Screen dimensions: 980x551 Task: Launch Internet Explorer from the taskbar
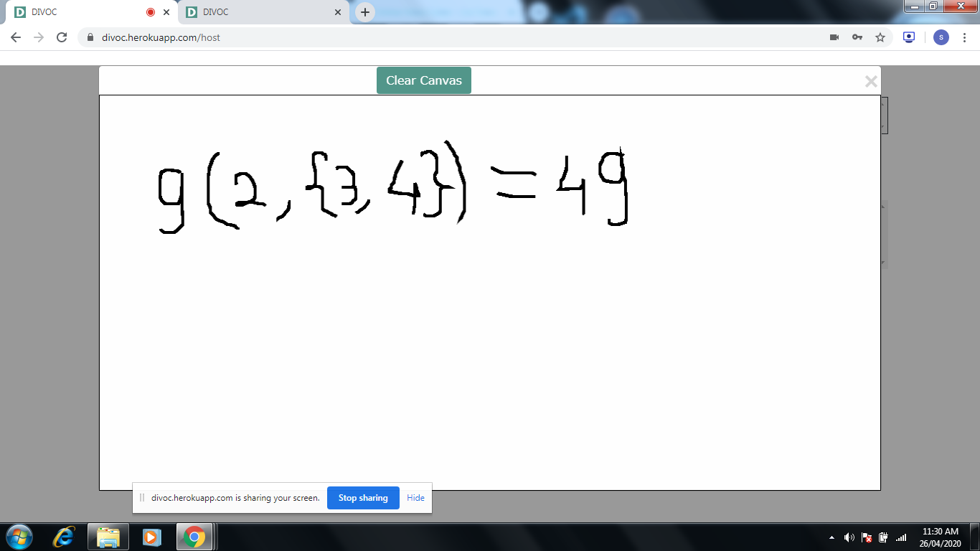(65, 537)
